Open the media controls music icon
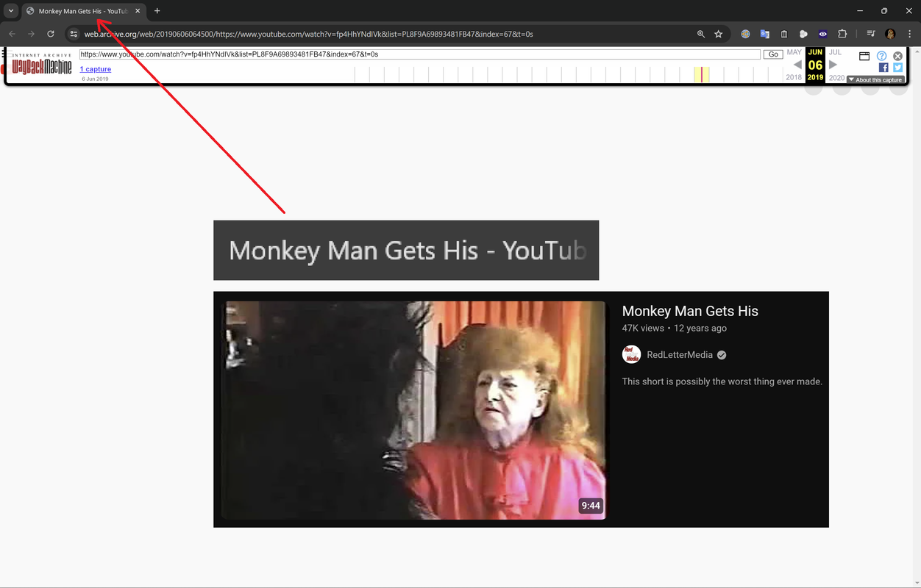Image resolution: width=921 pixels, height=588 pixels. 871,34
